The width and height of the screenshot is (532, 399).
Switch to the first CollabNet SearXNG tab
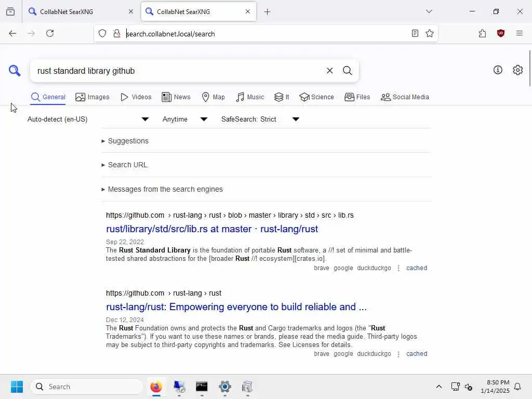point(80,11)
